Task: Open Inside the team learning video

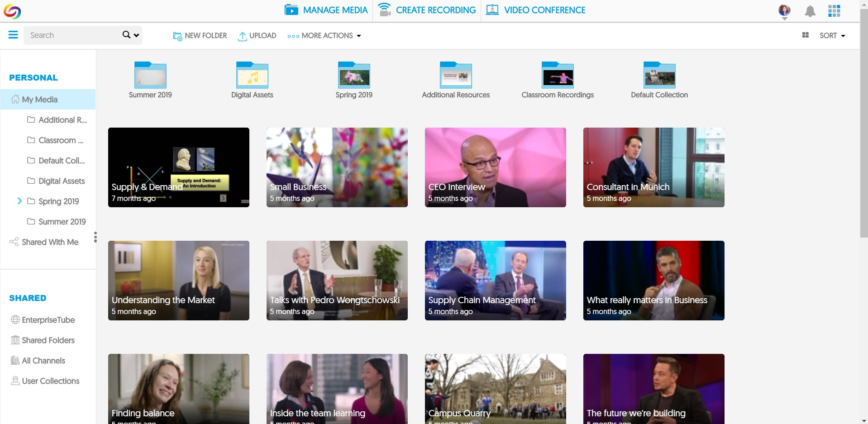Action: coord(337,389)
